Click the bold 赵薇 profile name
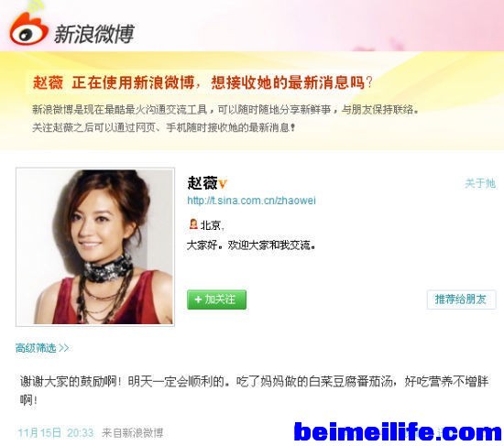504x446 pixels. (203, 183)
